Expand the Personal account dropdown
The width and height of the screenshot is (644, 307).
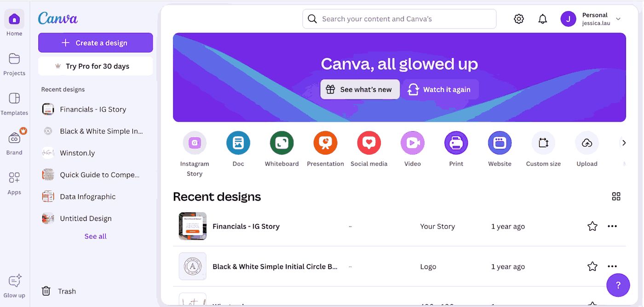618,19
